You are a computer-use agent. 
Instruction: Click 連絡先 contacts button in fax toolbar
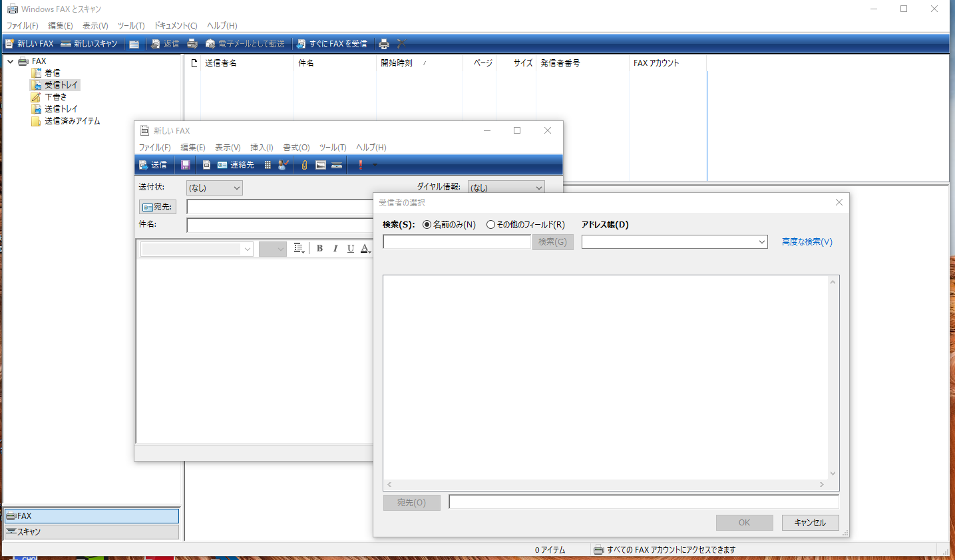tap(236, 165)
